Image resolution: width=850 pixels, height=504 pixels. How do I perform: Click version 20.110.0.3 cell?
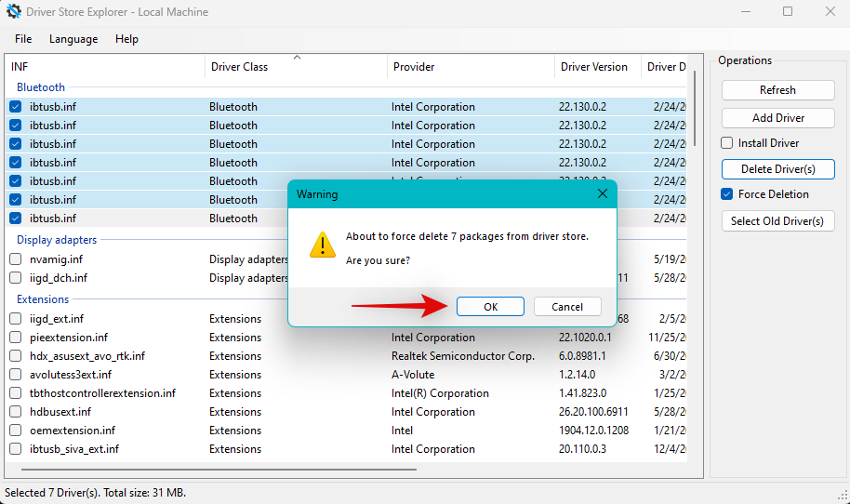pos(582,449)
